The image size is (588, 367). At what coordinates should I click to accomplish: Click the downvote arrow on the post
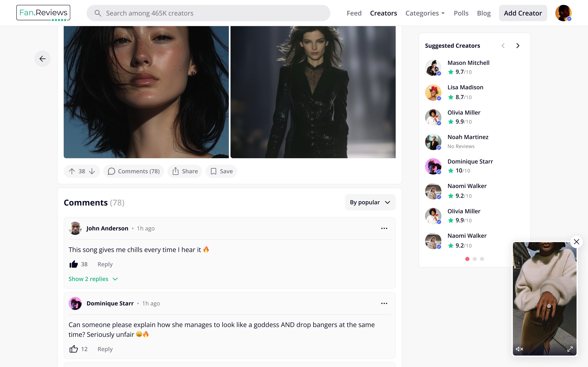92,171
